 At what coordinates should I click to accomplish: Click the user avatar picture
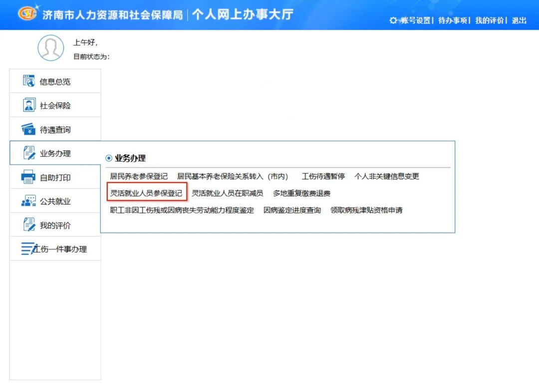[51, 48]
